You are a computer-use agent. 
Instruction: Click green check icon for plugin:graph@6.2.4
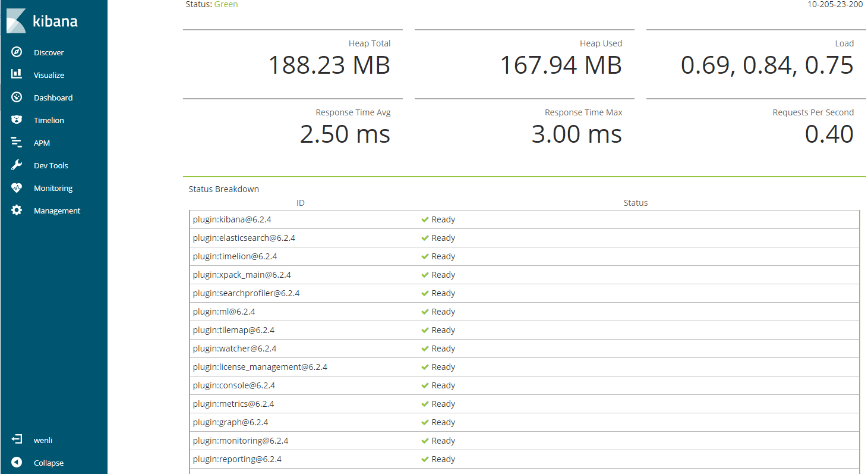click(x=425, y=422)
